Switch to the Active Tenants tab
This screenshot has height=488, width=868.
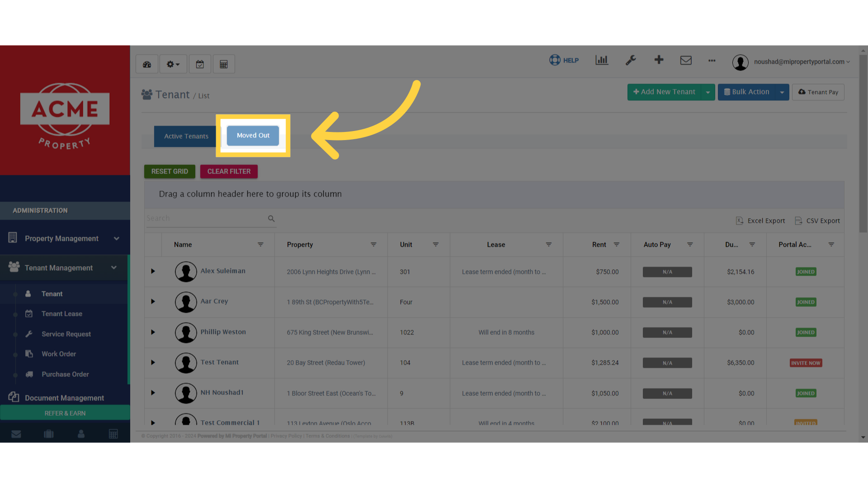(186, 136)
